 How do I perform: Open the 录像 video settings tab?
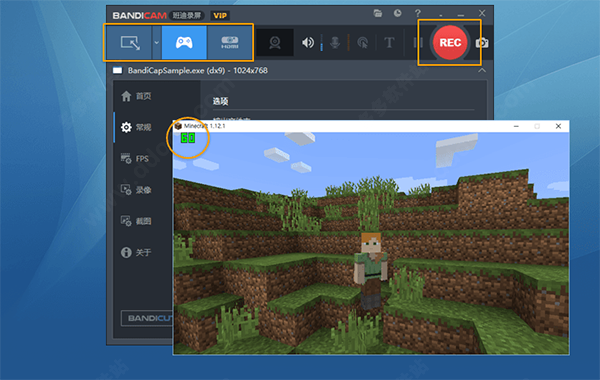click(x=136, y=190)
